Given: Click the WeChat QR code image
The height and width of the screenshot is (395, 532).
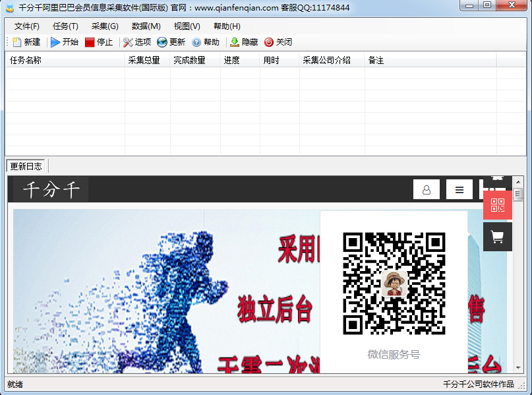Looking at the screenshot, I should 394,284.
